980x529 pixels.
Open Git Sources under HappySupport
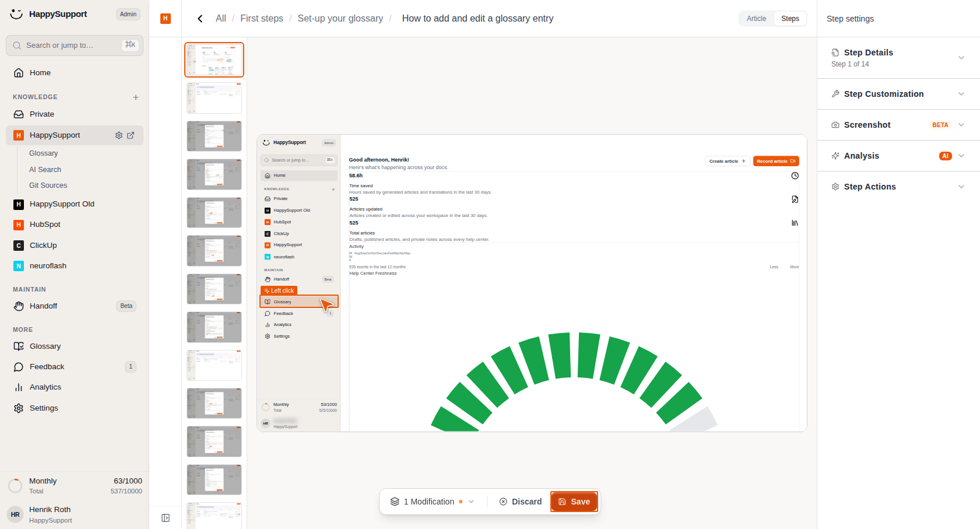click(48, 185)
